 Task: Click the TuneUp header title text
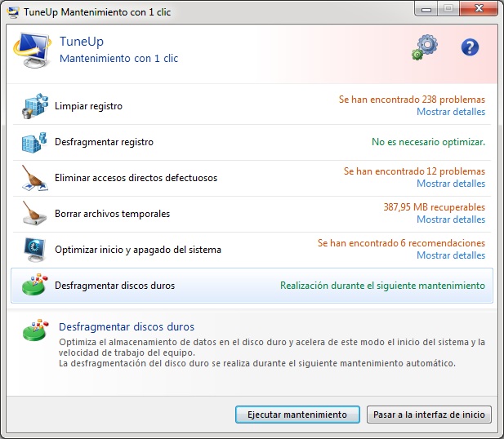[82, 42]
